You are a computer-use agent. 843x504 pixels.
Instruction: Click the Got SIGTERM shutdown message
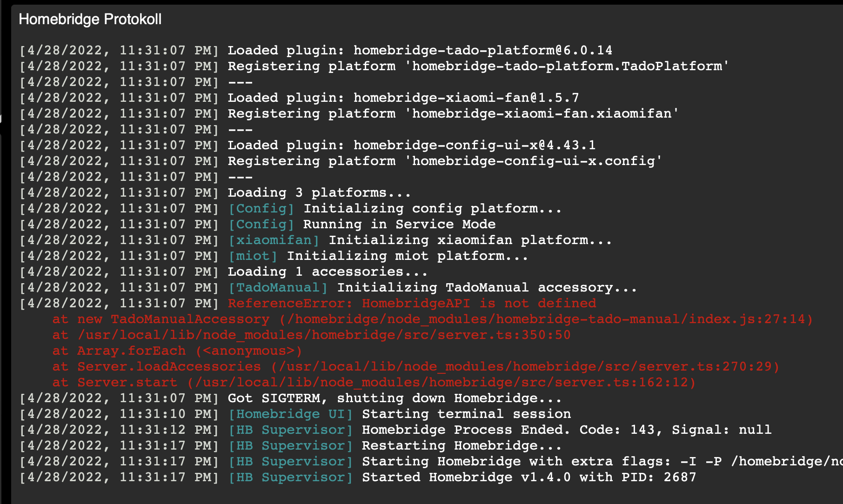click(395, 398)
